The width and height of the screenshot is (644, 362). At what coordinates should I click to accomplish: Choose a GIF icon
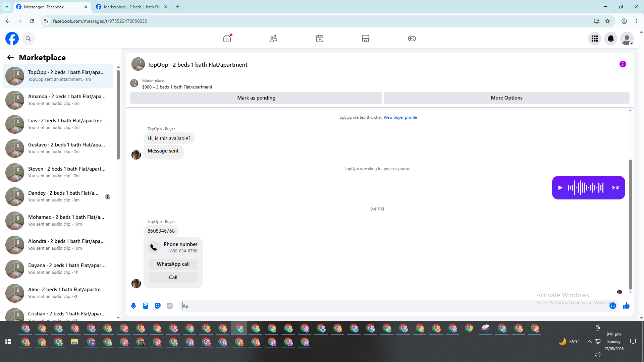point(170,306)
